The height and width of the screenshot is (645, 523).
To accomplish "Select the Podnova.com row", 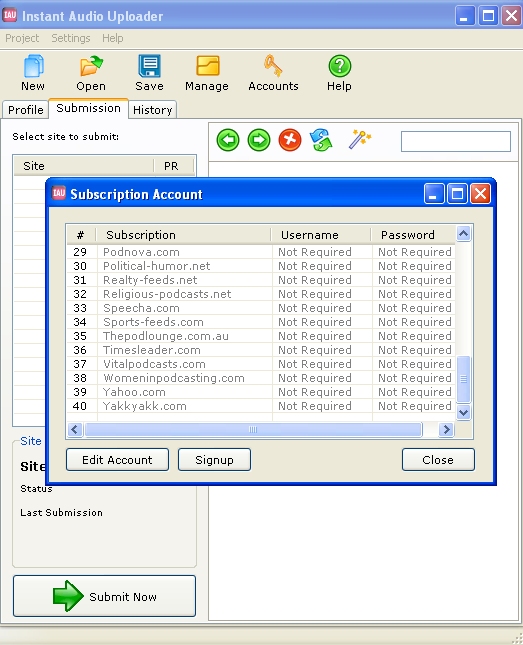I will tap(261, 252).
